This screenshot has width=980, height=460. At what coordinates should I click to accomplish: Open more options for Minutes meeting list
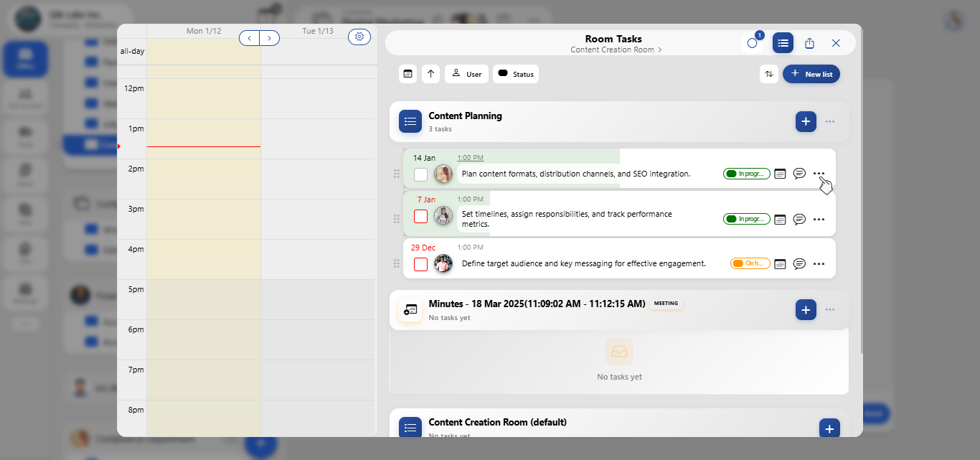pyautogui.click(x=830, y=309)
